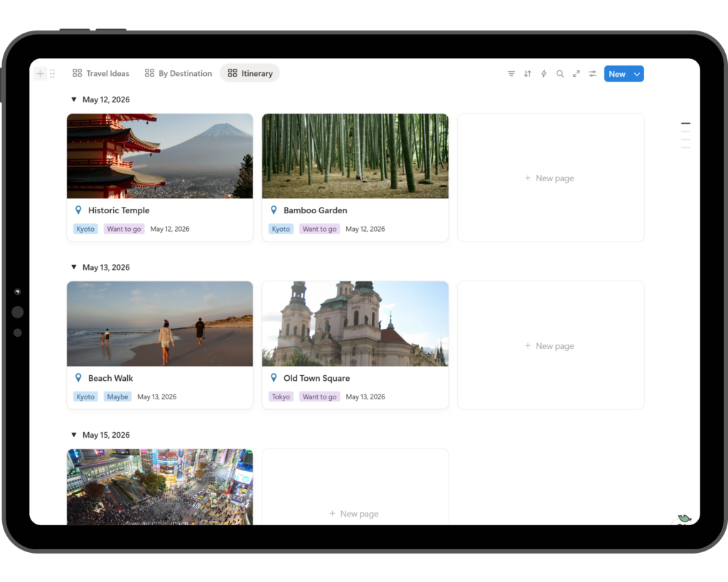The height and width of the screenshot is (582, 728).
Task: Open the Bamboo Garden card image
Action: [355, 156]
